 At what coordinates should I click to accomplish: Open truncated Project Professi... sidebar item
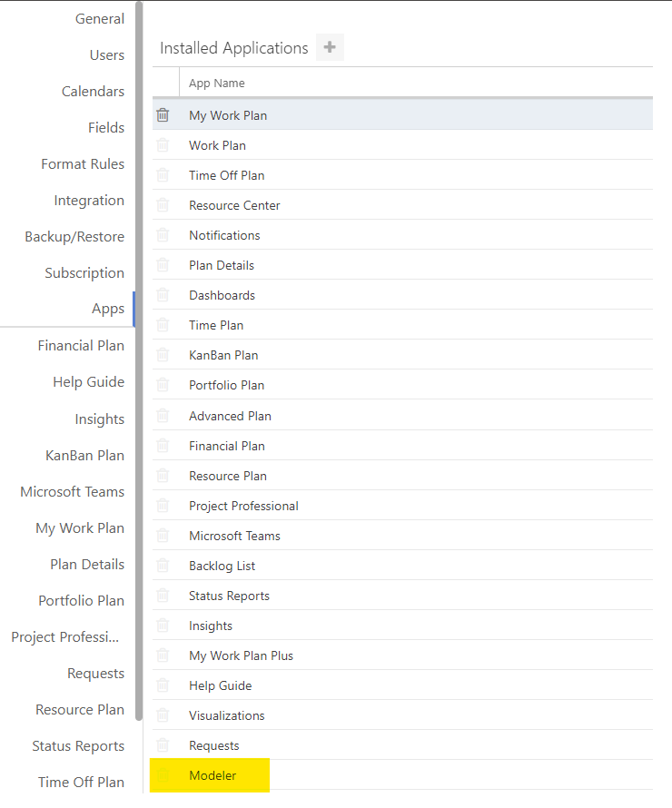tap(65, 637)
